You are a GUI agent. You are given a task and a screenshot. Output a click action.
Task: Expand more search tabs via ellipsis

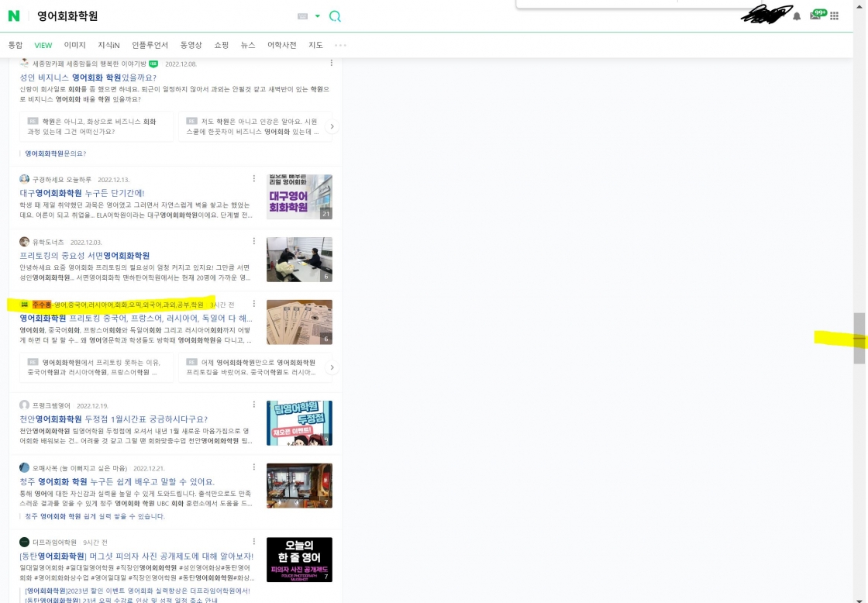pyautogui.click(x=340, y=45)
